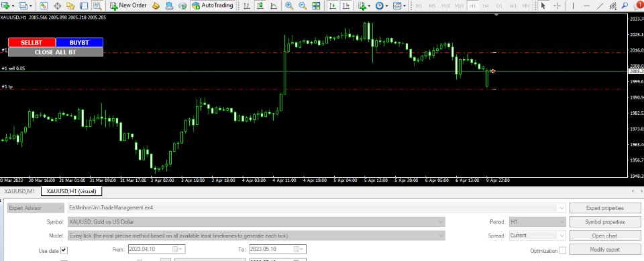The image size is (644, 261).
Task: Select the W1 timeframe
Action: pyautogui.click(x=513, y=6)
